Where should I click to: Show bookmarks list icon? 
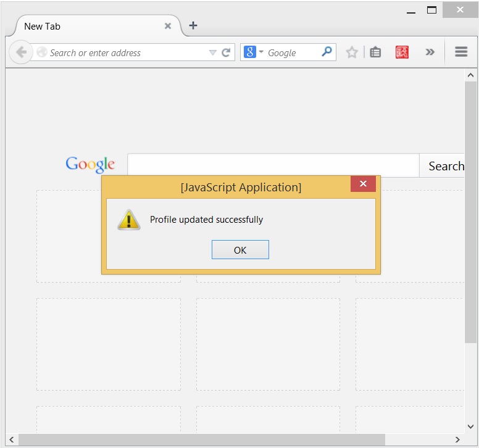coord(375,52)
